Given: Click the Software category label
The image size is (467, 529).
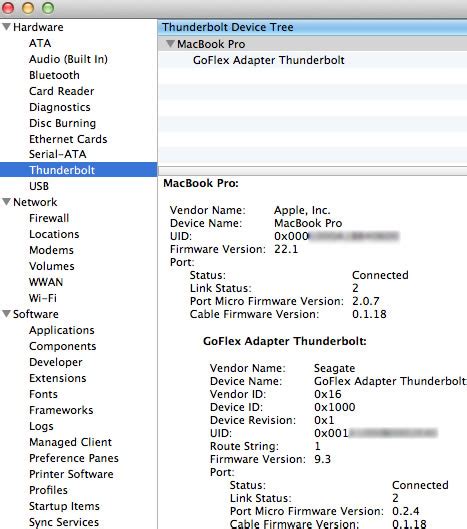Looking at the screenshot, I should tap(36, 314).
